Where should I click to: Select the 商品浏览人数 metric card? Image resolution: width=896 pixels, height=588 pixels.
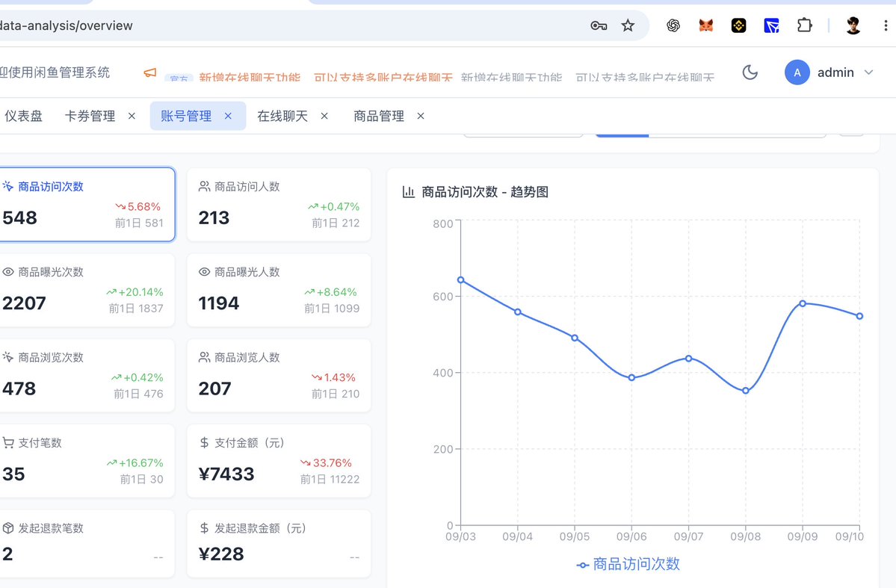coord(279,375)
